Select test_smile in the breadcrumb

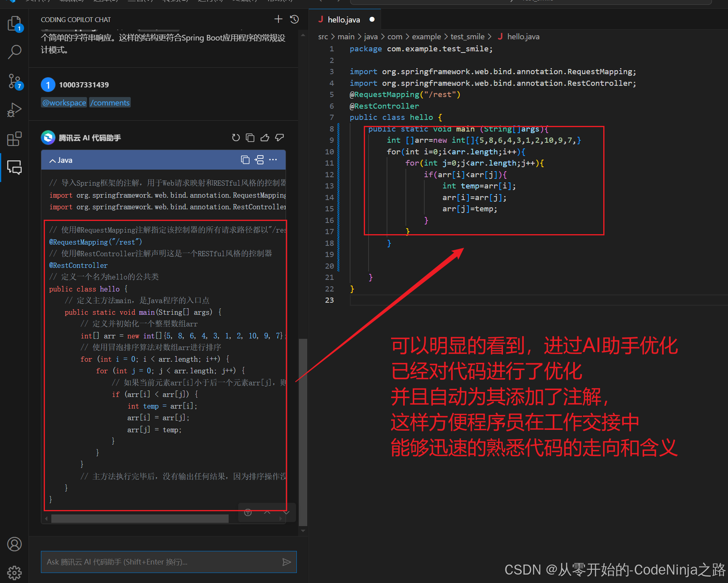tap(467, 36)
